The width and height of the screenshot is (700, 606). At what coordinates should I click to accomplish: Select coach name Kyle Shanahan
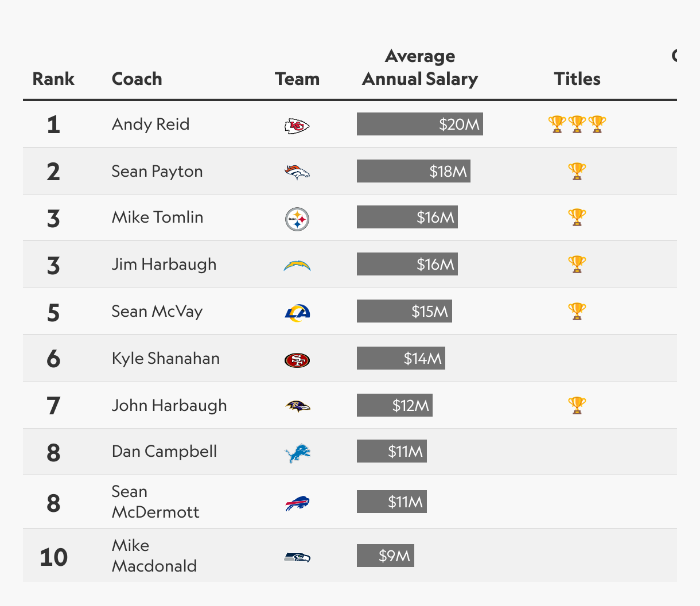pos(166,358)
